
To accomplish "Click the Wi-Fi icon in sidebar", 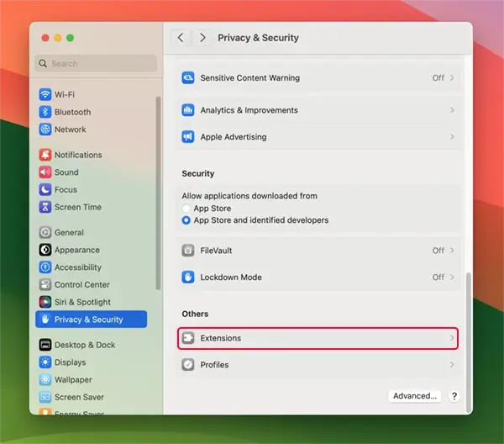I will click(x=45, y=94).
